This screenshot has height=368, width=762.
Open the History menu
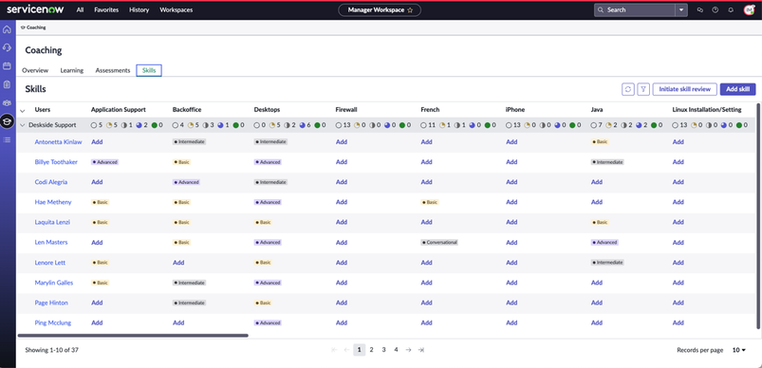(139, 10)
